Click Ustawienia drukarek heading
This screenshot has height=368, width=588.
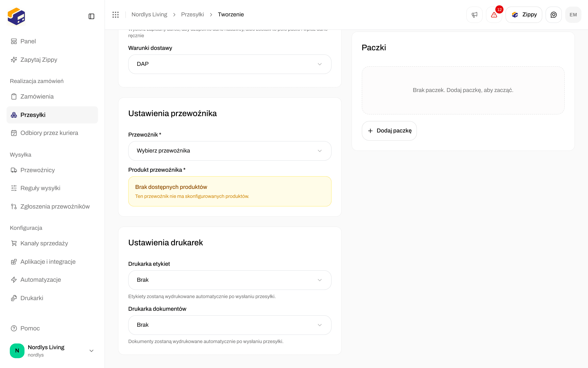click(165, 243)
